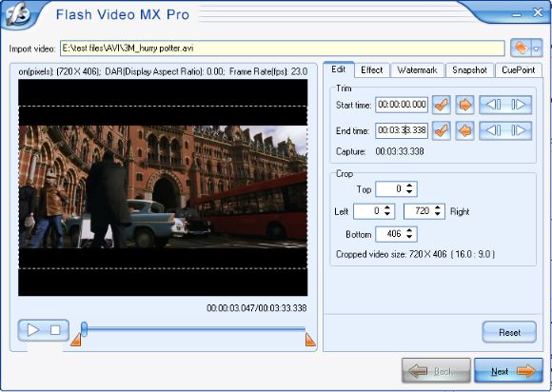Switch to the Edit tab
552x392 pixels.
click(338, 69)
